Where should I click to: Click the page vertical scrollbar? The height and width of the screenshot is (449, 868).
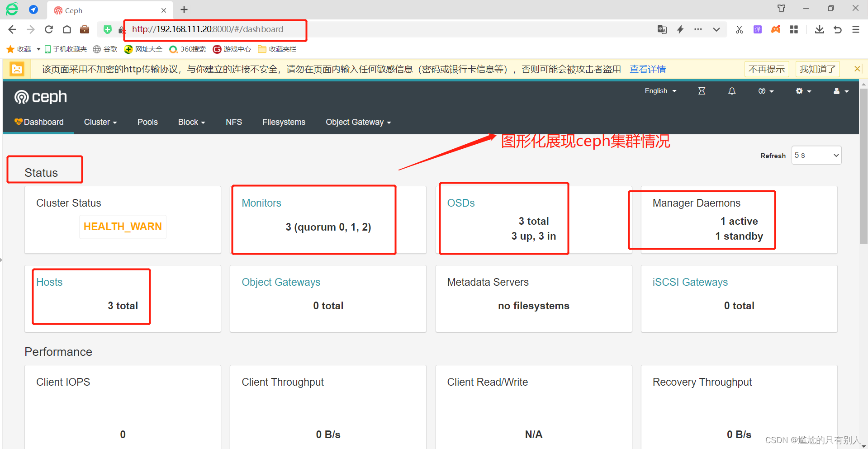863,165
